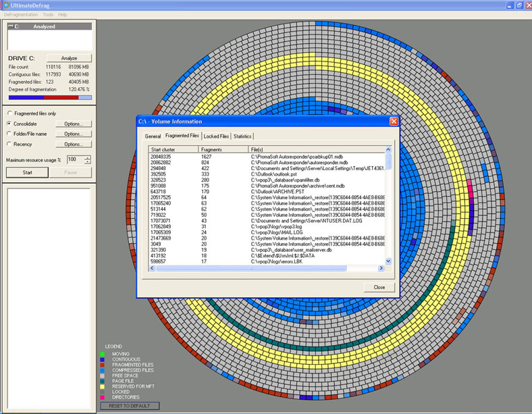532x414 pixels.
Task: Sort list by File(s) column header
Action: (317, 149)
